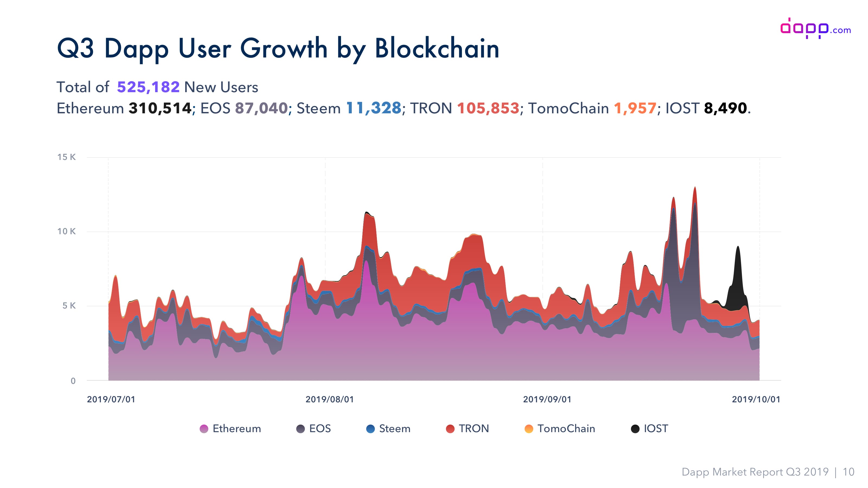Select the TomoChain legend label
This screenshot has height=488, width=868.
pos(566,428)
